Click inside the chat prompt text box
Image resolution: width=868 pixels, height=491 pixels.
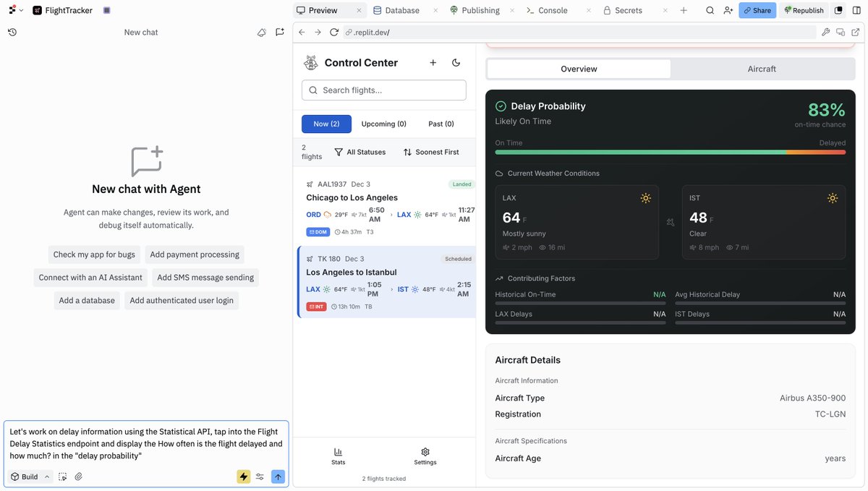[146, 443]
